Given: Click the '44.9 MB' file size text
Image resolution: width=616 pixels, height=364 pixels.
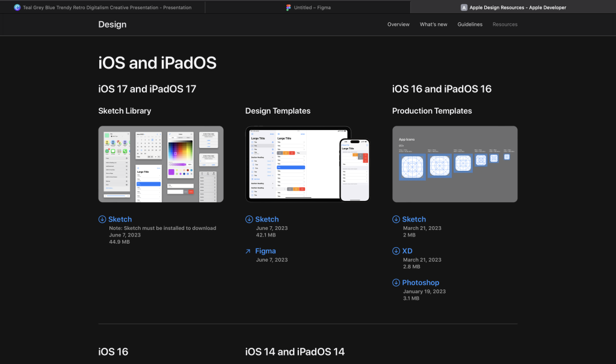Looking at the screenshot, I should point(120,242).
